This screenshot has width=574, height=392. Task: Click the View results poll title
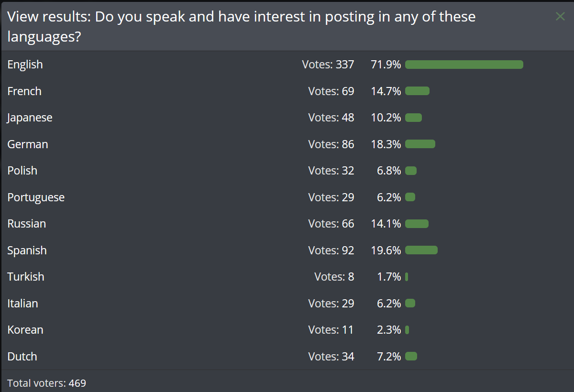point(242,27)
